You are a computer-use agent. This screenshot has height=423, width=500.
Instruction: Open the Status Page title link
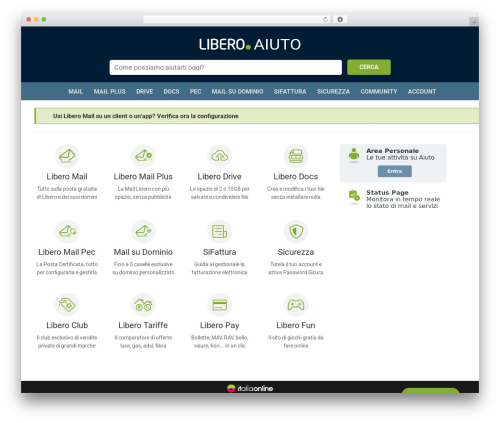click(387, 192)
